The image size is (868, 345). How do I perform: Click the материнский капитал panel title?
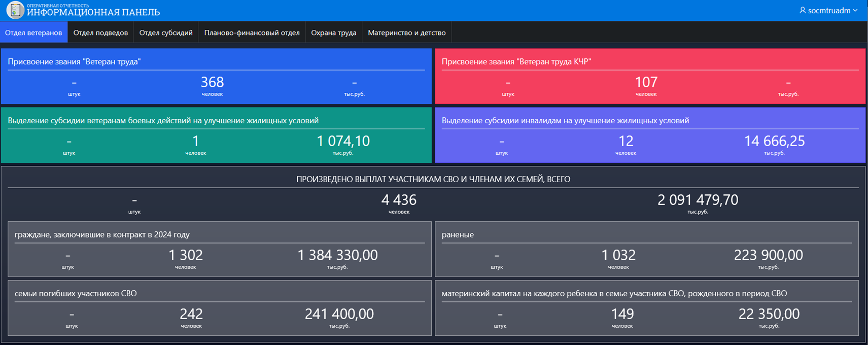[614, 293]
